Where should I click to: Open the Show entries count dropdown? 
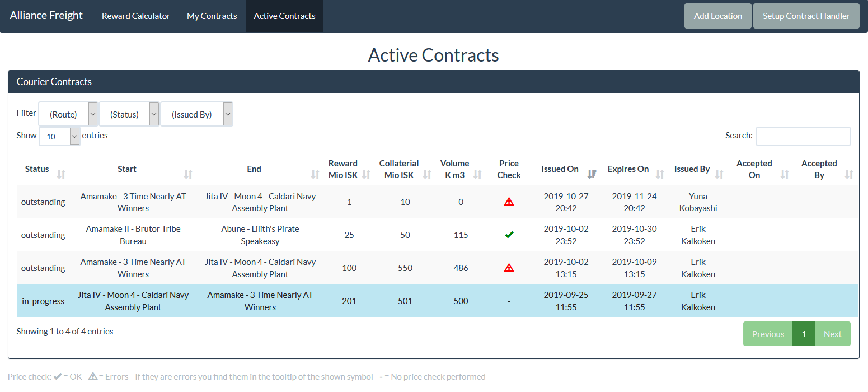point(59,136)
